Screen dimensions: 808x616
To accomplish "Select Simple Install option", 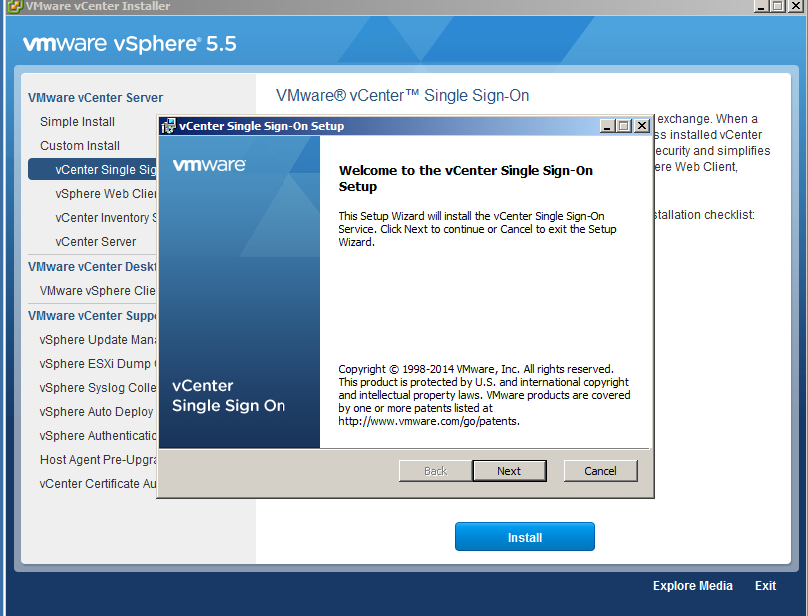I will pos(77,122).
